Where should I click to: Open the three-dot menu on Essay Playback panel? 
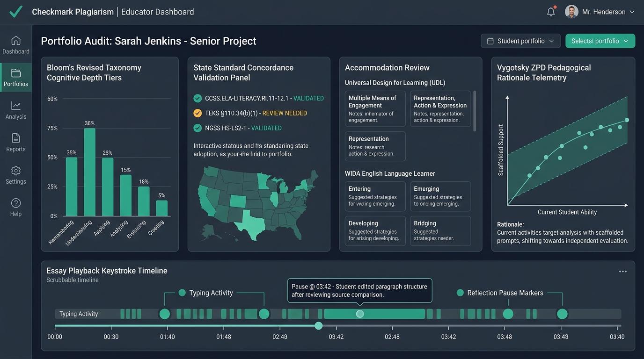622,271
